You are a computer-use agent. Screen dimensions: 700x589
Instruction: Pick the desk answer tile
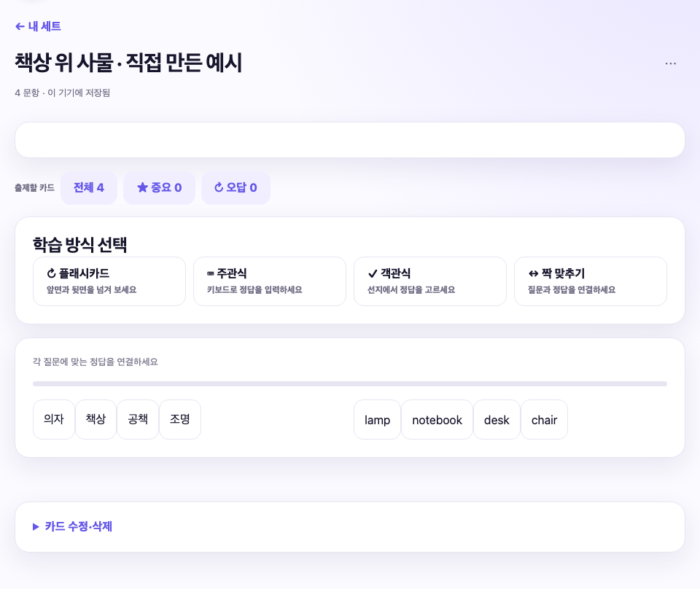pyautogui.click(x=497, y=419)
